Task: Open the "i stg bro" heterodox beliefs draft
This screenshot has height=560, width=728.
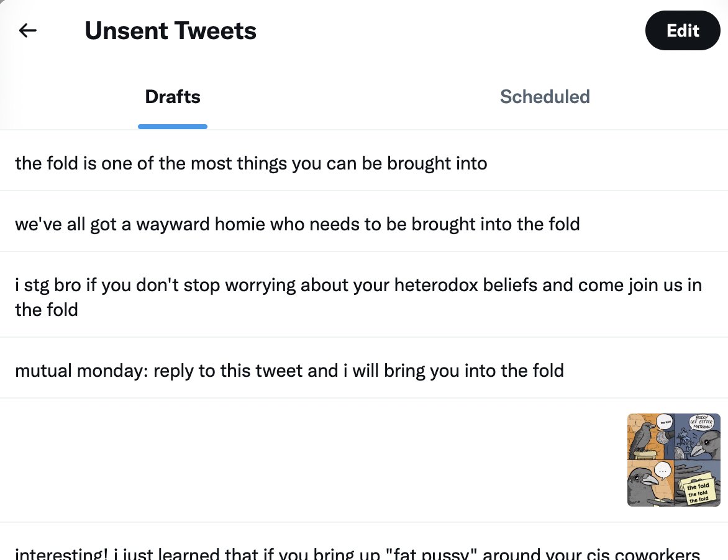Action: pos(358,297)
